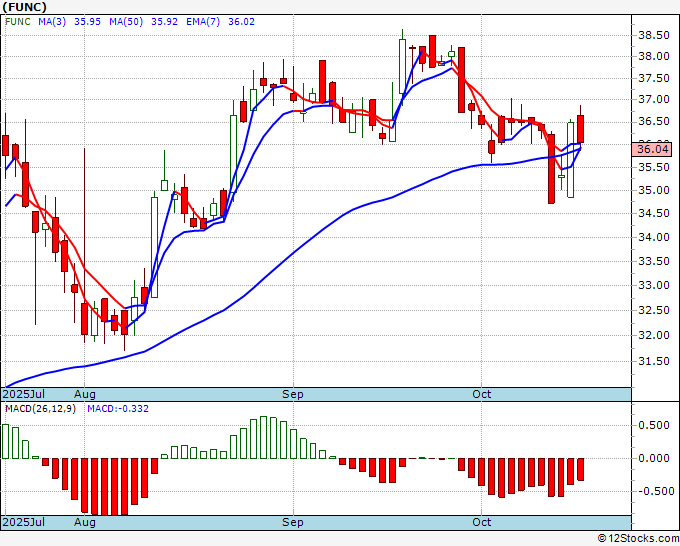Click Sep on MACD date axis
Viewport: 680px width, 546px height.
click(293, 522)
